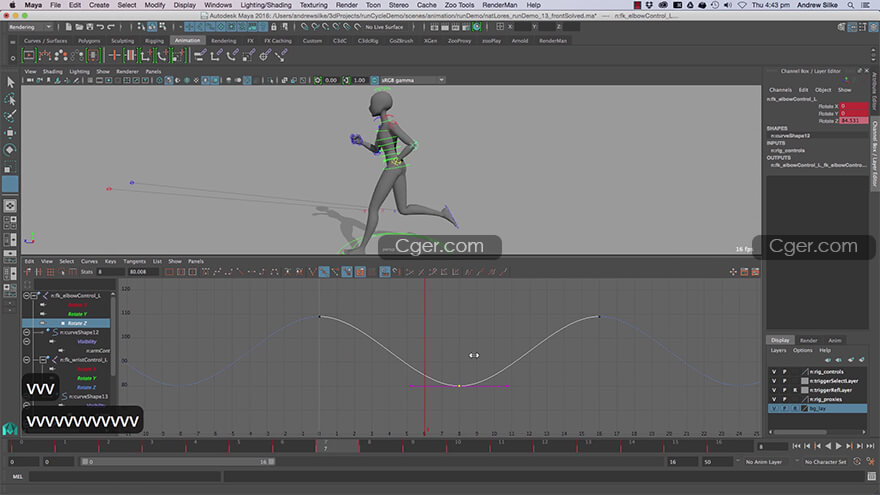Choose the Paint selection tool
This screenshot has height=495, width=880.
coord(10,116)
